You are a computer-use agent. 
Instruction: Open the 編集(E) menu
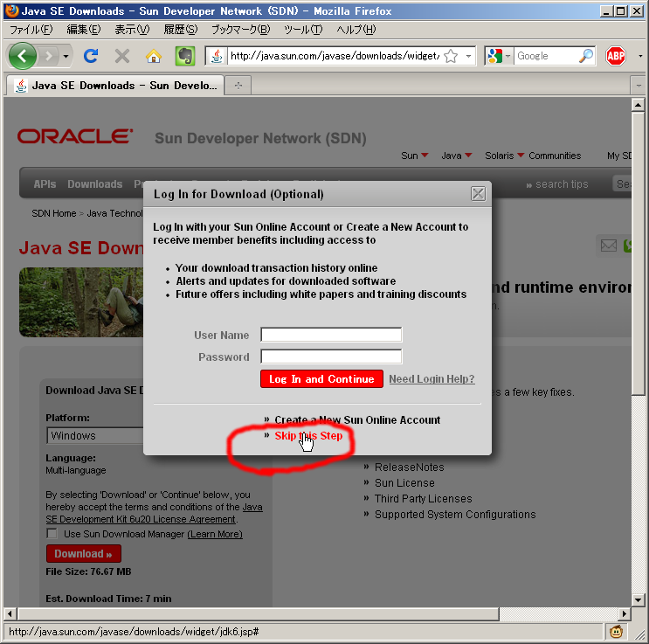[84, 30]
